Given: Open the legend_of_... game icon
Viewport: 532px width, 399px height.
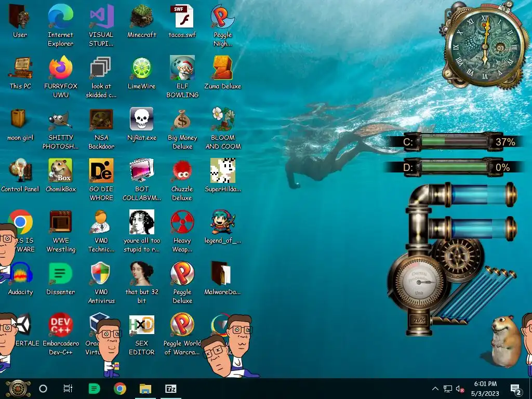Looking at the screenshot, I should [223, 228].
